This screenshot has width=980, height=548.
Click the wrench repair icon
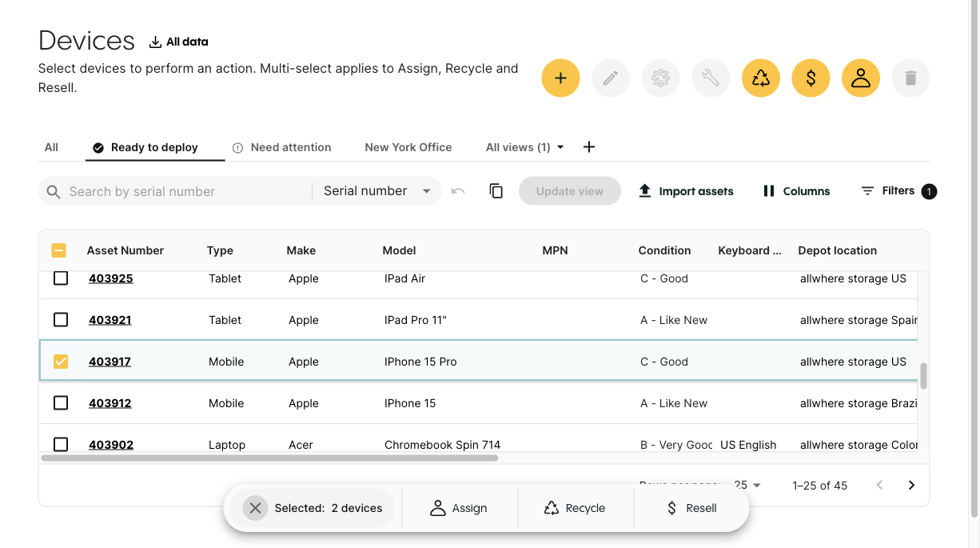pyautogui.click(x=711, y=78)
